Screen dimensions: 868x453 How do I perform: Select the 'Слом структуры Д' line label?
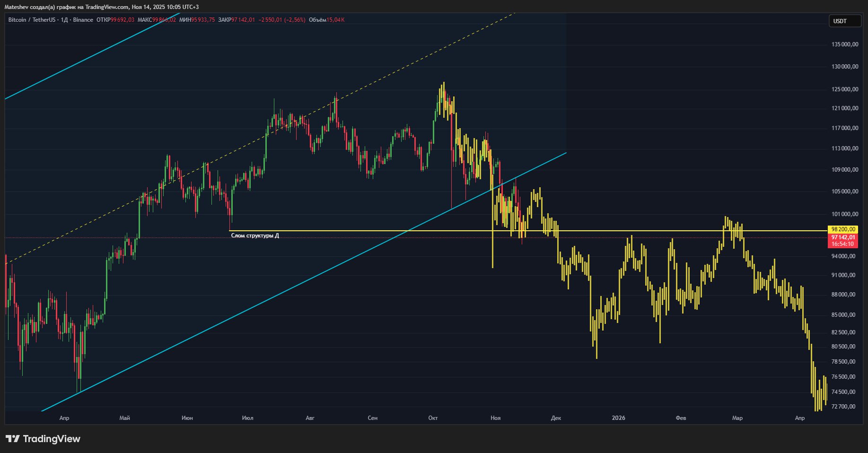(255, 235)
